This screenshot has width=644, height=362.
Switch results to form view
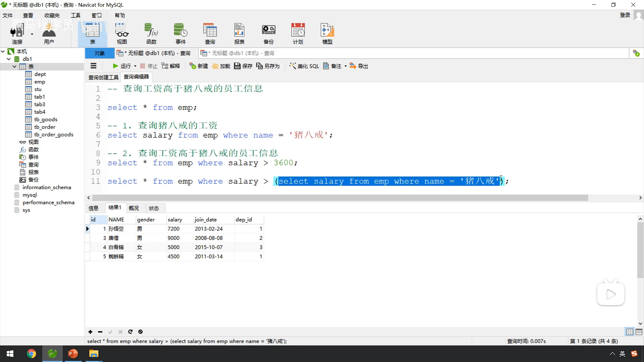pos(639,332)
